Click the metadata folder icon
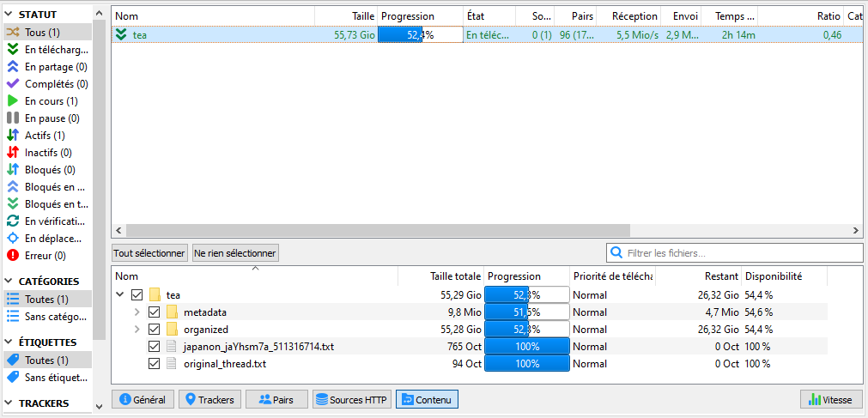Viewport: 868px width, 418px height. 172,312
